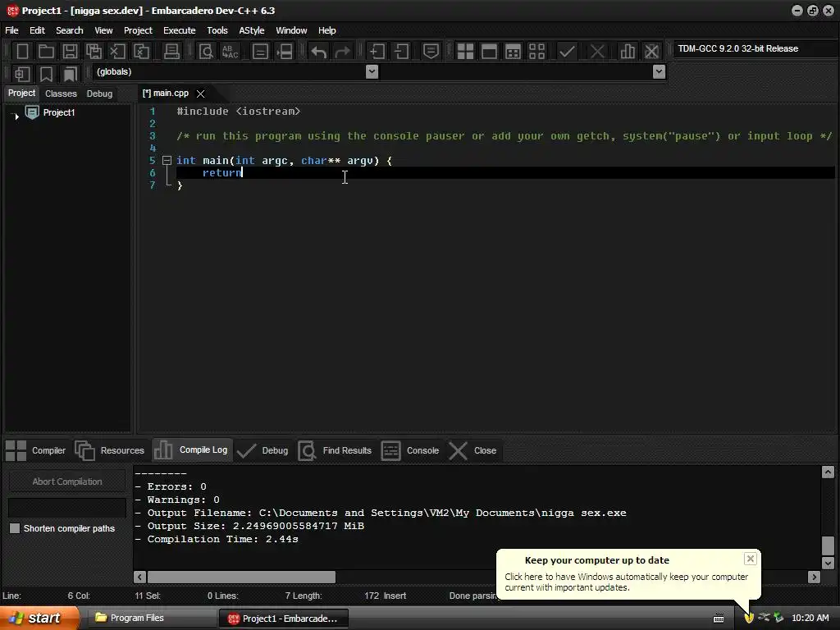Open the TDM-GCC 9.2.0 compiler set dropdown
Image resolution: width=840 pixels, height=630 pixels.
tap(755, 48)
